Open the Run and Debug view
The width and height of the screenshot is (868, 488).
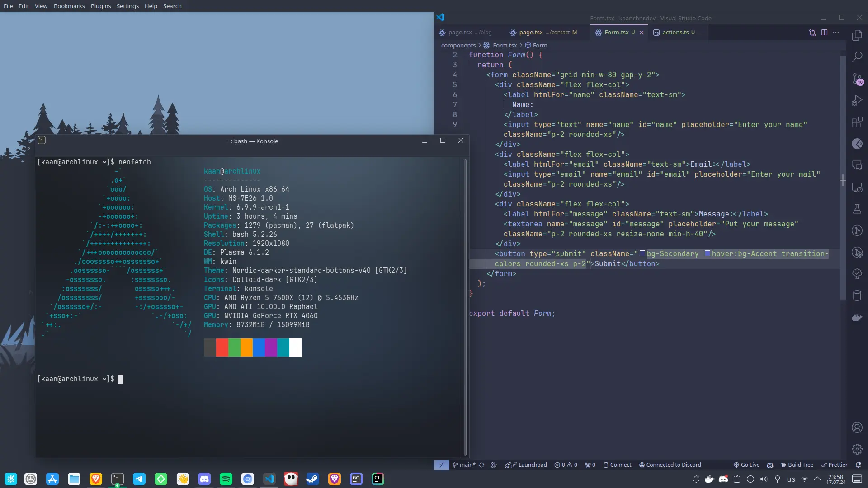pyautogui.click(x=857, y=100)
